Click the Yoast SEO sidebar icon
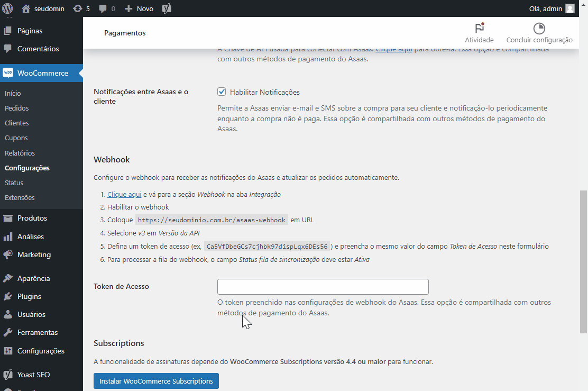The width and height of the screenshot is (588, 391). [8, 375]
